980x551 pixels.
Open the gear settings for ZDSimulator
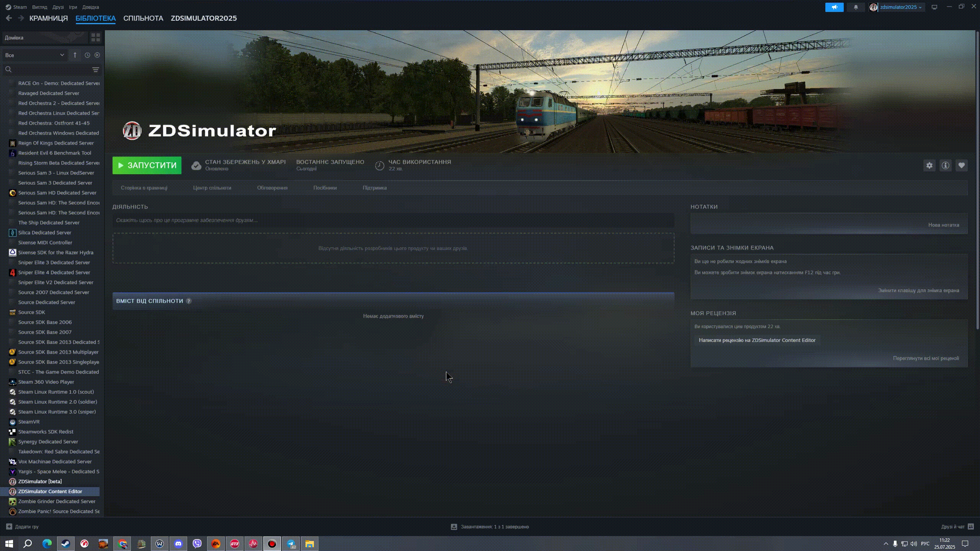(929, 165)
